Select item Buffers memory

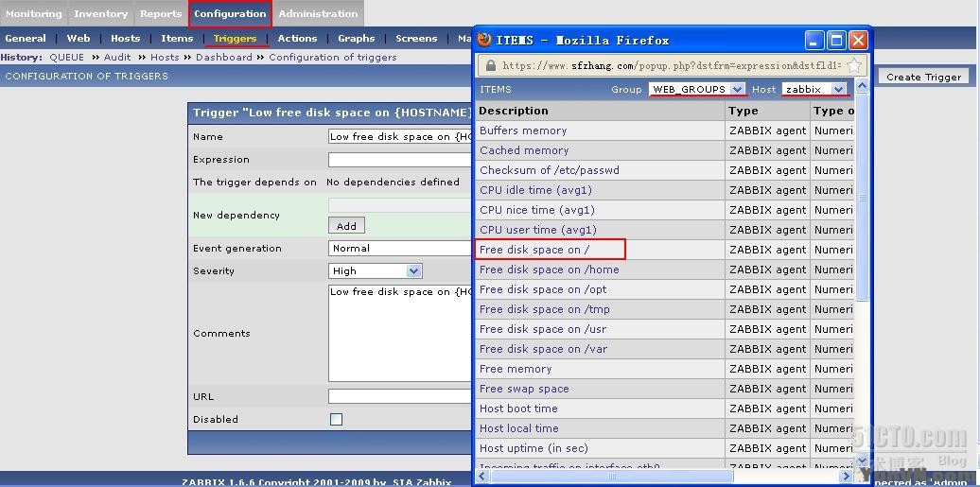(x=523, y=130)
